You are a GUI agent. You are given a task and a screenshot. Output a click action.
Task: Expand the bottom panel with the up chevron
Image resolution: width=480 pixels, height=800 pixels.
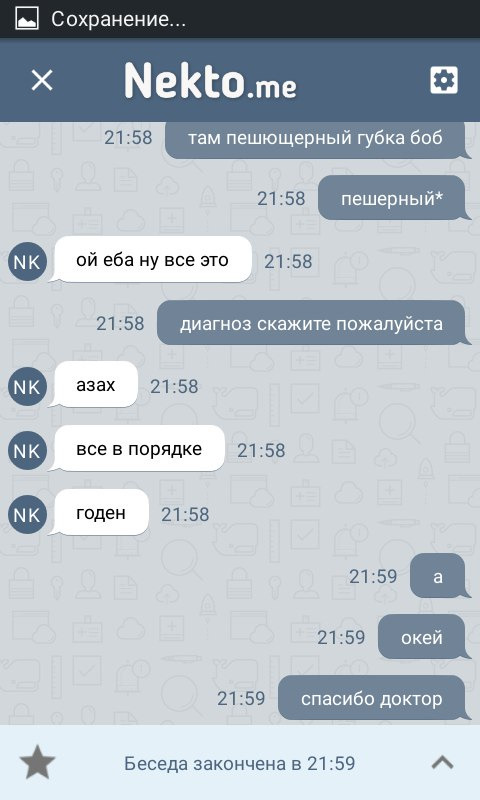pos(442,763)
